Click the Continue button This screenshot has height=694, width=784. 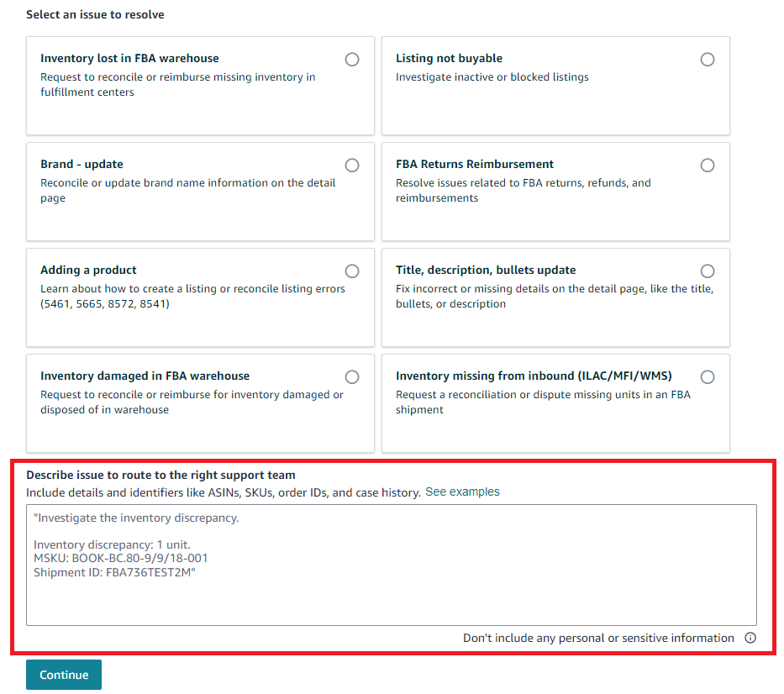click(63, 674)
